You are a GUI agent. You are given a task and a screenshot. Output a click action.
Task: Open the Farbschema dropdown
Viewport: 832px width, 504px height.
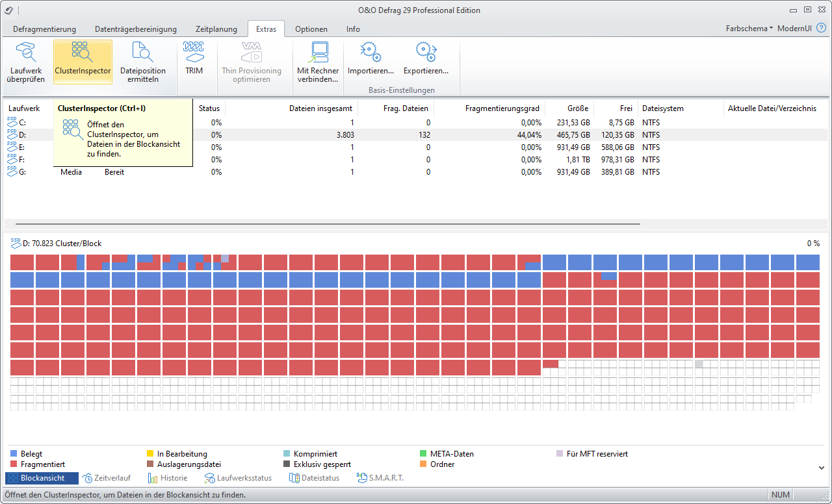(749, 29)
